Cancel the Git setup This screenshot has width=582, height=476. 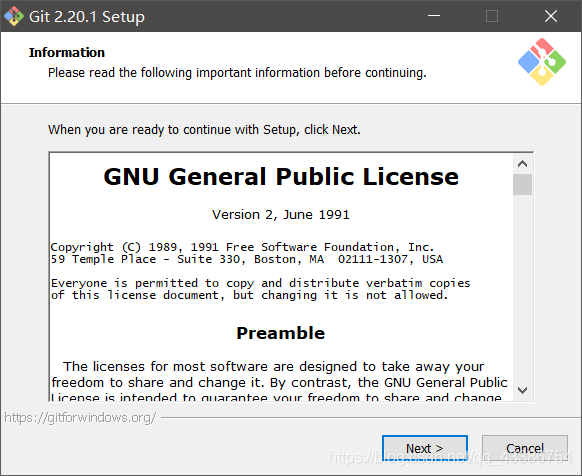[524, 448]
